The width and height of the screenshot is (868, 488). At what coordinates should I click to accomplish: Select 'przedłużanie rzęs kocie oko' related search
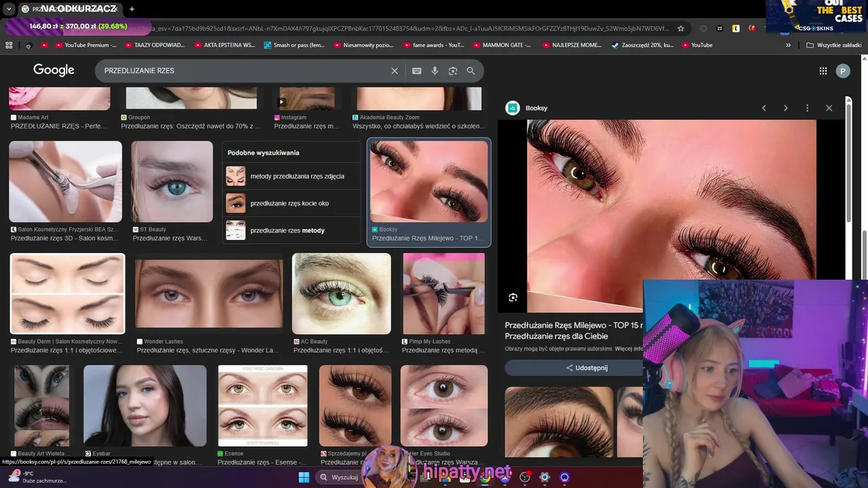[x=292, y=203]
